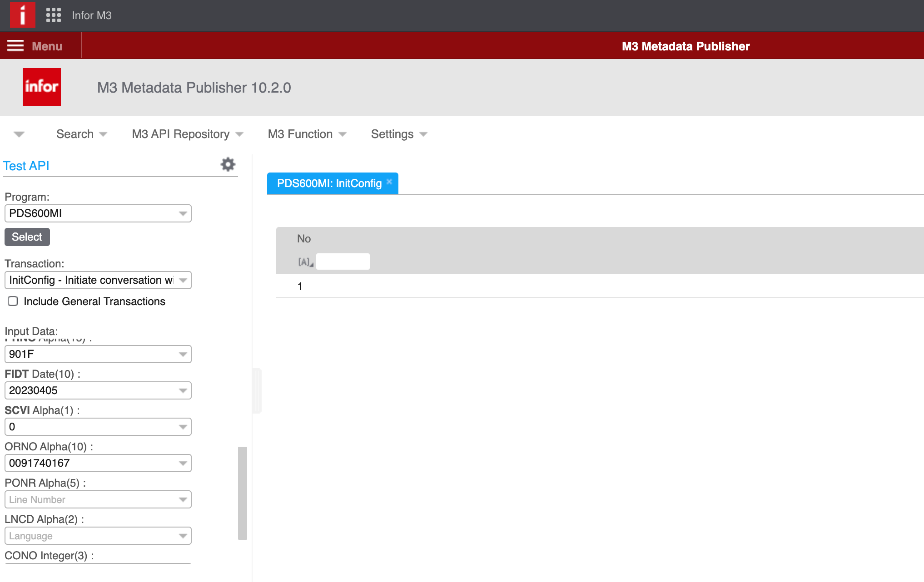
Task: Open the application grid icon beside Infor logo
Action: click(x=54, y=15)
